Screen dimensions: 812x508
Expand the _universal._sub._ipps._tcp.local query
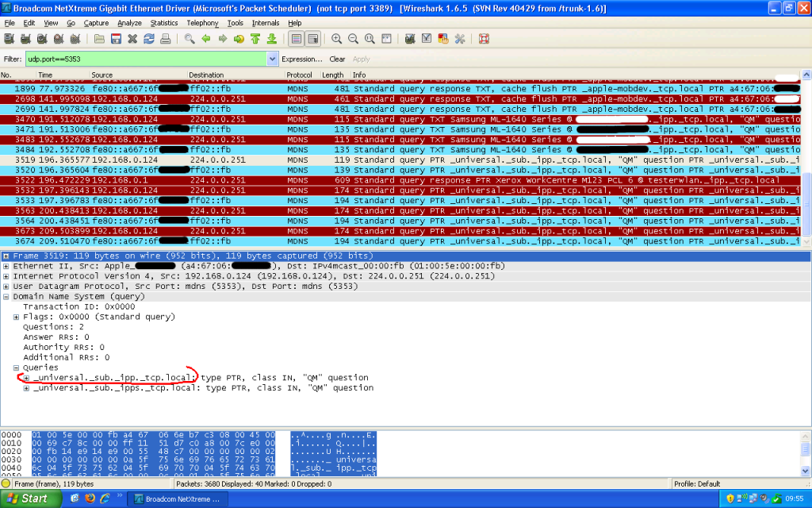click(26, 387)
